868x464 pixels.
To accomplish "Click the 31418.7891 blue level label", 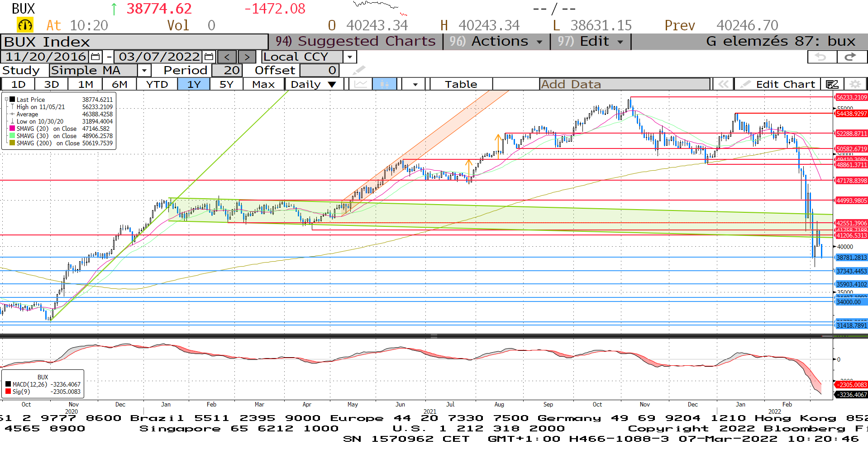I will pos(851,325).
